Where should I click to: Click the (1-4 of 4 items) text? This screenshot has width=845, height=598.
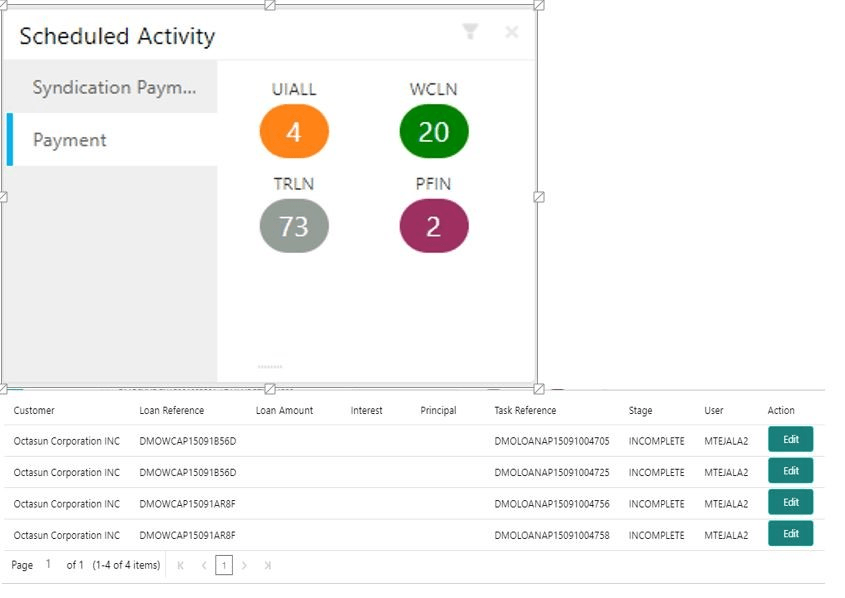[x=126, y=565]
